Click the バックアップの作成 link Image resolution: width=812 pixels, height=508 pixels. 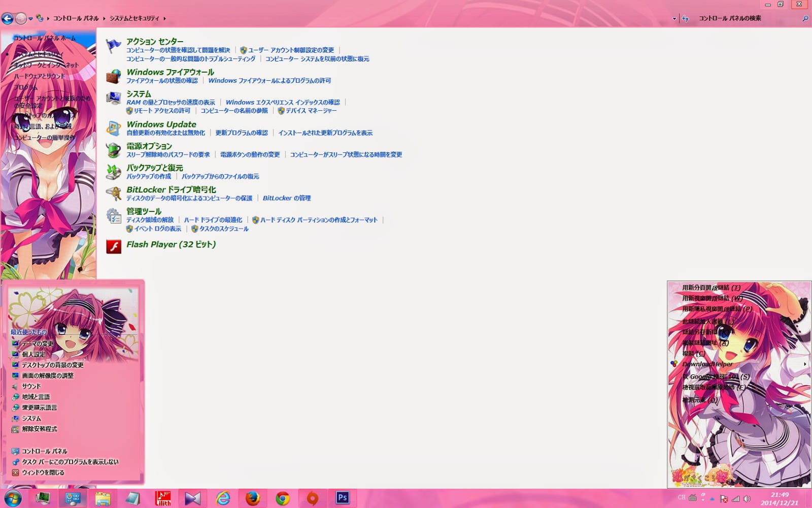coord(147,176)
